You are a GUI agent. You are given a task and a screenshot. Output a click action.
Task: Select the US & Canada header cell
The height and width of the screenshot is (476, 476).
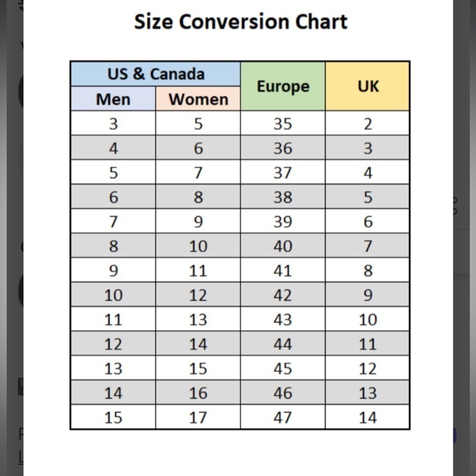[156, 74]
